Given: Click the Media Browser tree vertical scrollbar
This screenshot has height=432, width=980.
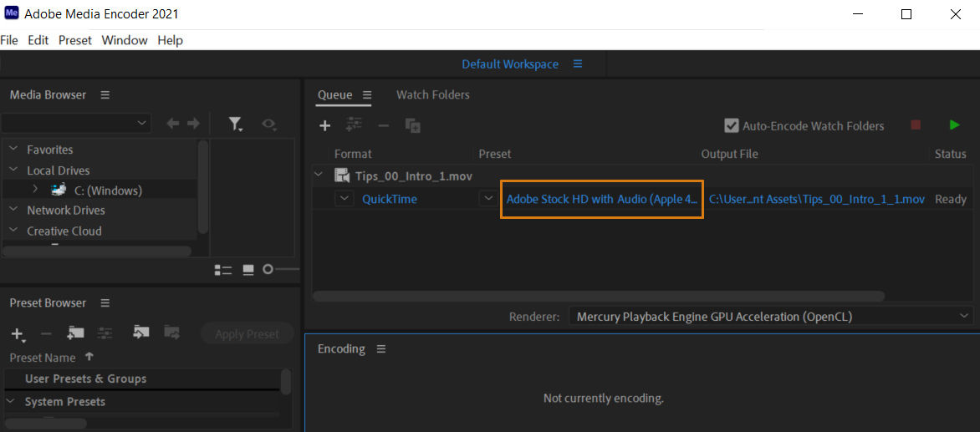Looking at the screenshot, I should pos(202,186).
